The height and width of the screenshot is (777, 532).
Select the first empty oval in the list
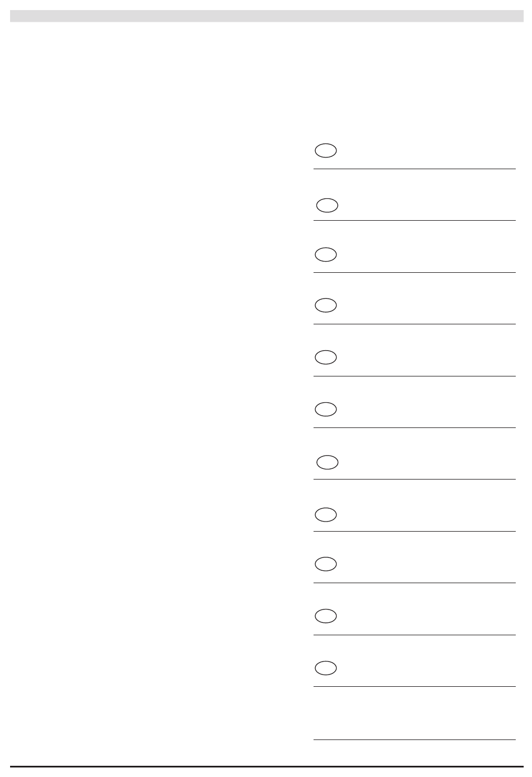(325, 151)
